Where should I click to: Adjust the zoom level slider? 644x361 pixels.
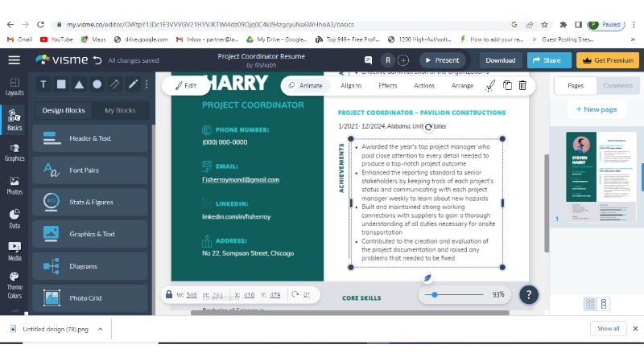coord(436,295)
